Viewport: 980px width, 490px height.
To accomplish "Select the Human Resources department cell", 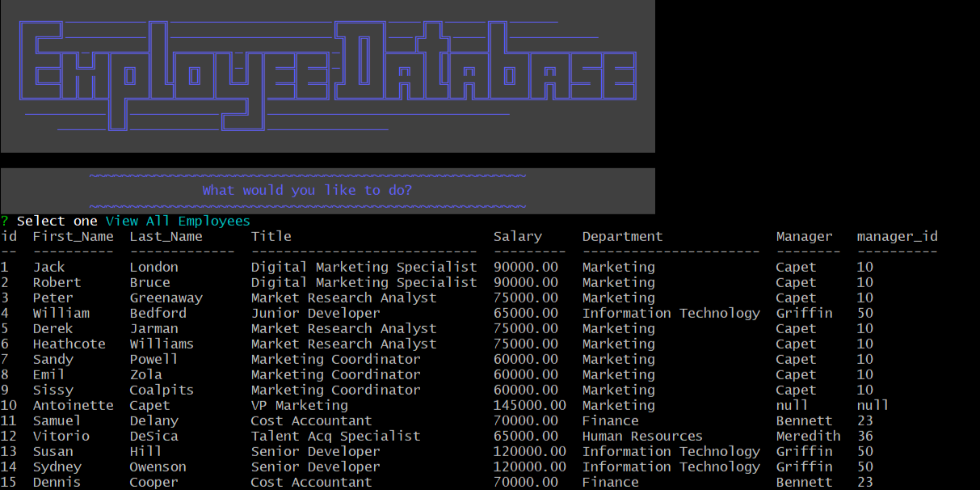I will [x=641, y=436].
